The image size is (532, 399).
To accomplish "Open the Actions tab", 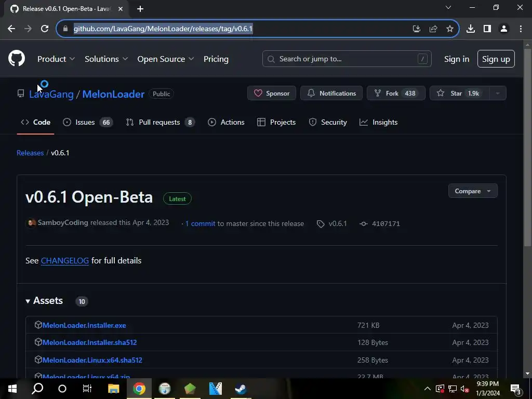I will point(226,122).
